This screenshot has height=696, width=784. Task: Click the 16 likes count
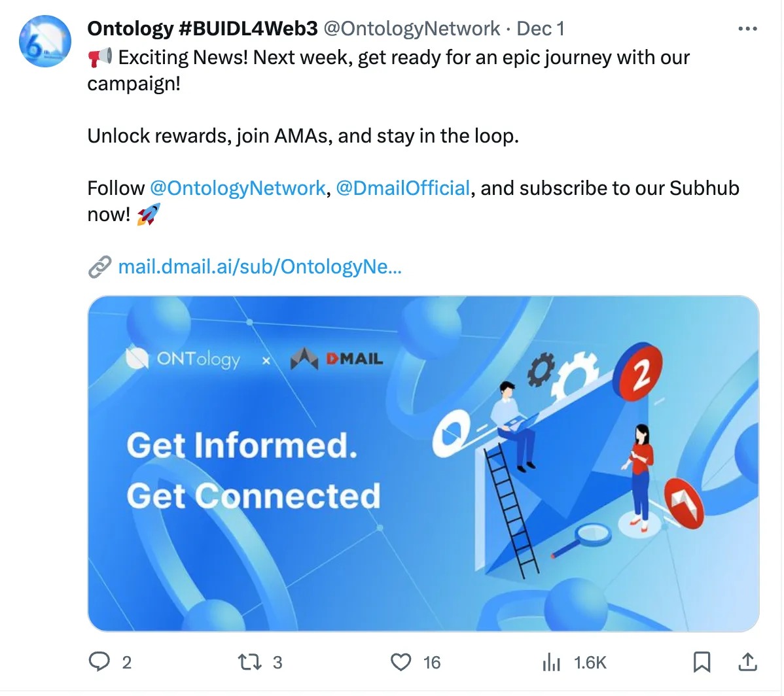(431, 663)
